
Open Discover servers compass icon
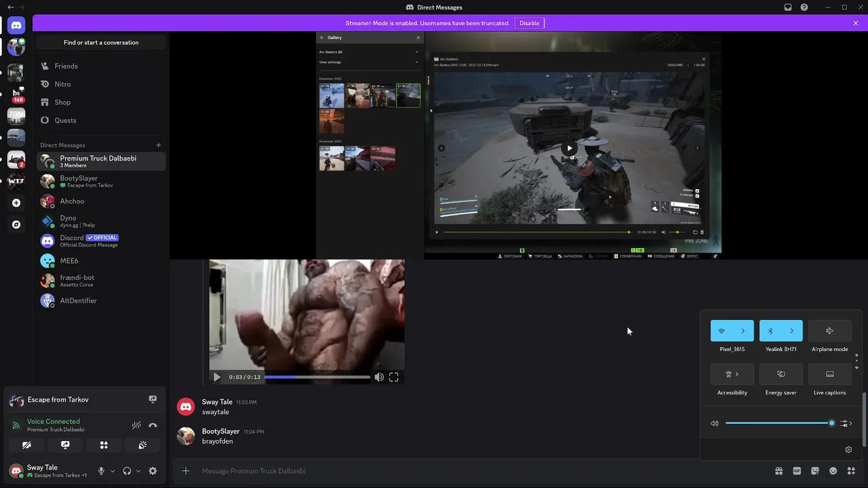[x=16, y=224]
